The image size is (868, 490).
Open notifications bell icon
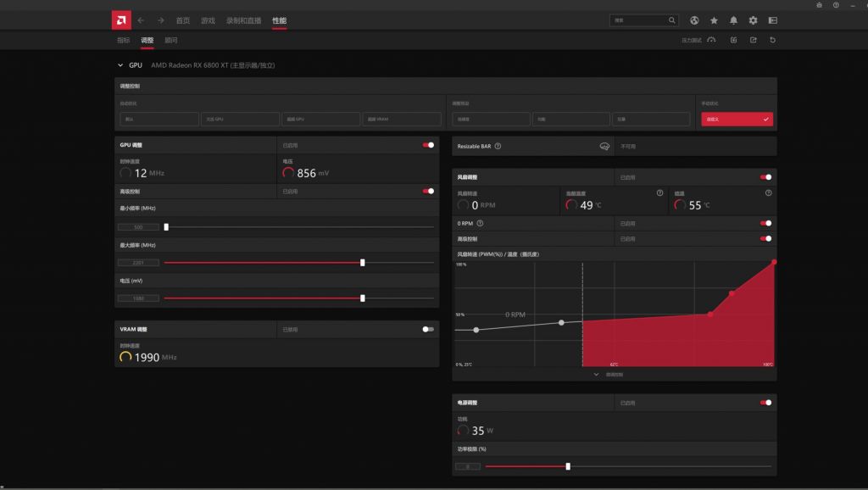(x=733, y=20)
